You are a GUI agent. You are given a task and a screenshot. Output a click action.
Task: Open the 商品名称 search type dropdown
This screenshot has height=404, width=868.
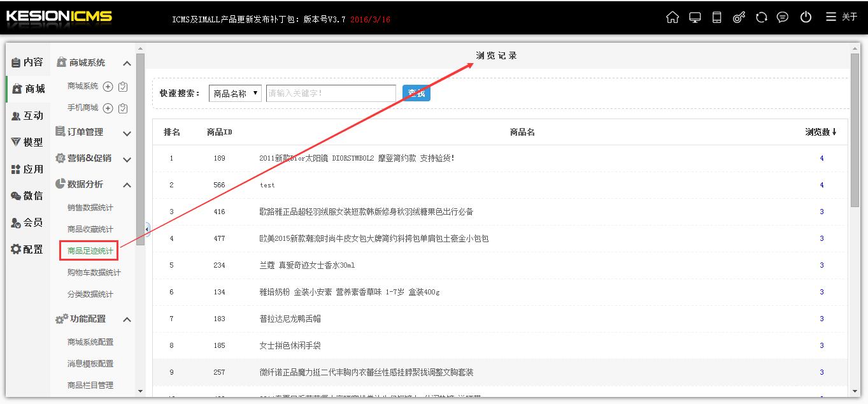pyautogui.click(x=235, y=93)
